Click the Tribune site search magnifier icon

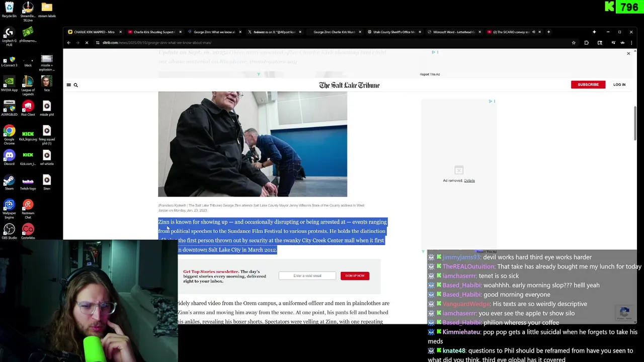76,85
